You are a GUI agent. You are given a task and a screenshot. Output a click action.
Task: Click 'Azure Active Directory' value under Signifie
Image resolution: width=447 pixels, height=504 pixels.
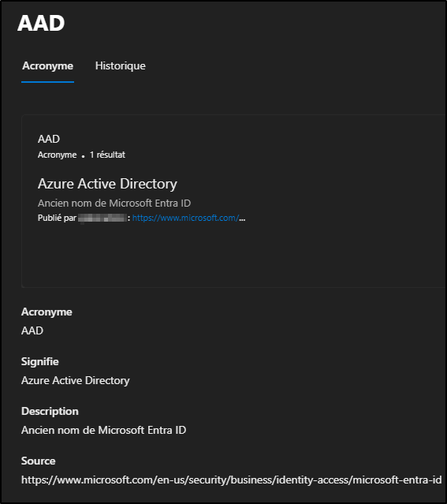point(75,381)
